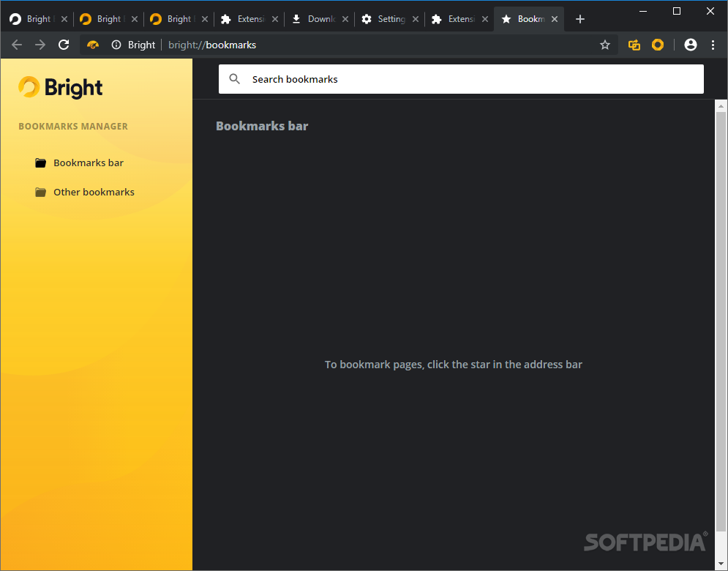
Task: Focus the Search bookmarks field
Action: click(x=461, y=79)
